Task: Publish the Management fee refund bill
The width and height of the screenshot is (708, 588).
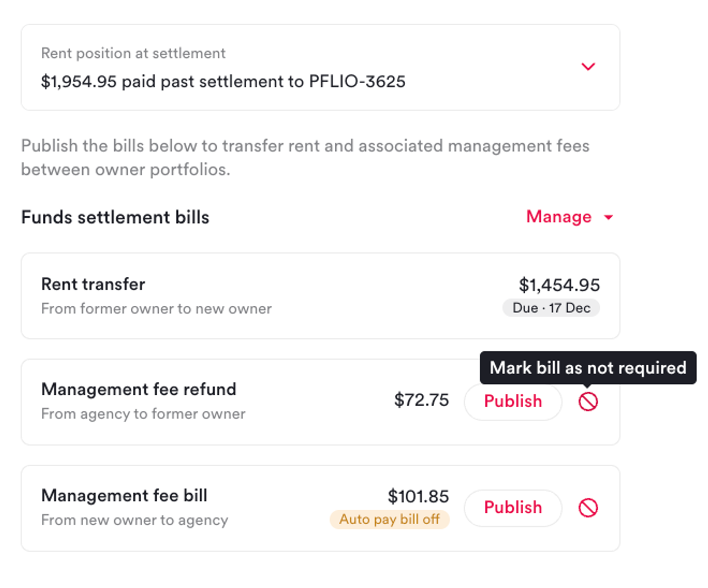Action: coord(513,401)
